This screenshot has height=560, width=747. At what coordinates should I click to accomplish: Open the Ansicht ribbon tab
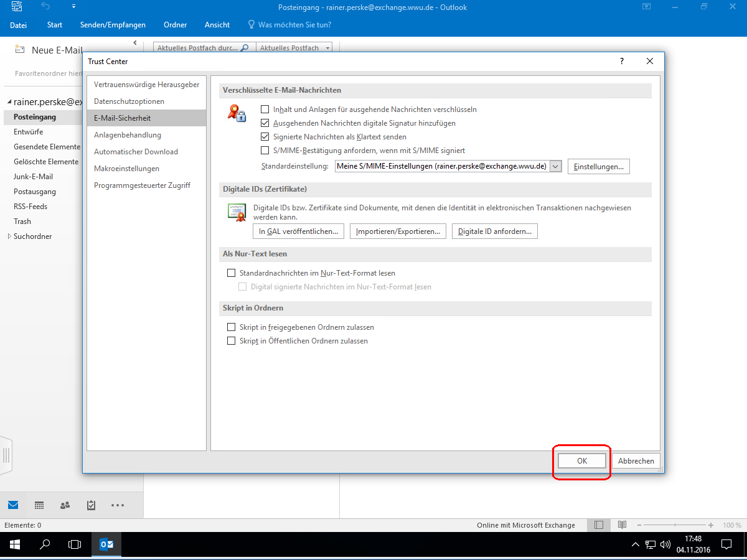coord(217,25)
